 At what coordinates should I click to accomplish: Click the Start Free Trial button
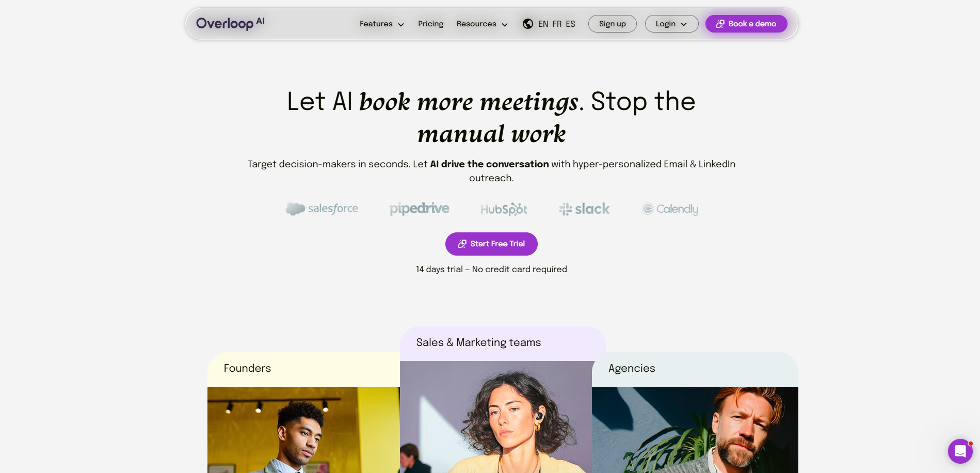(491, 244)
